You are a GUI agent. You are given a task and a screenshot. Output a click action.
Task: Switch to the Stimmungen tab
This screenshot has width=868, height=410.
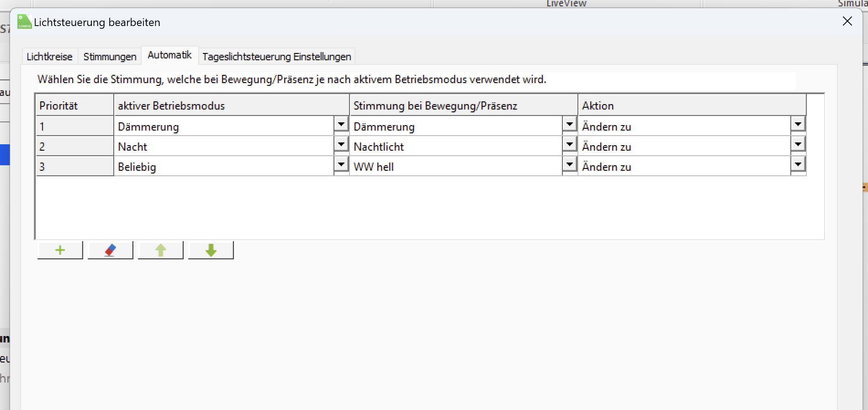(x=110, y=57)
